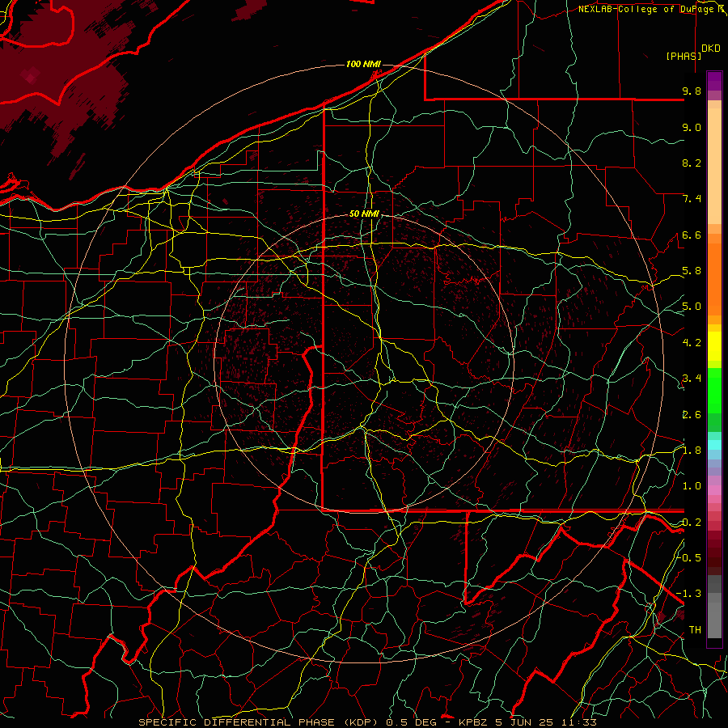Click the DKD label above the color scale
Screen dimensions: 728x728
click(711, 49)
